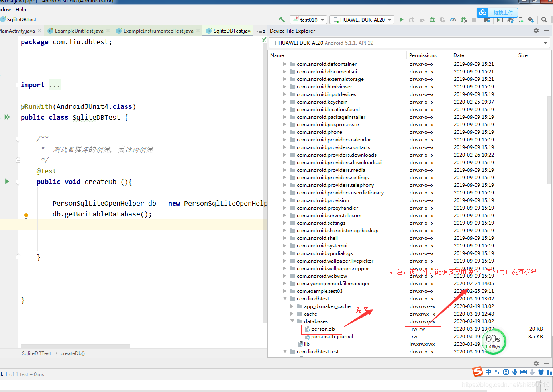
Task: Expand the cache folder under com.liu.dbtest
Action: coord(292,314)
